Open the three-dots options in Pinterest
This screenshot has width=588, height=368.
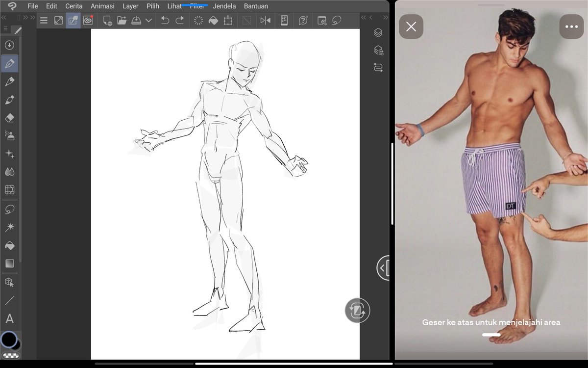[571, 26]
